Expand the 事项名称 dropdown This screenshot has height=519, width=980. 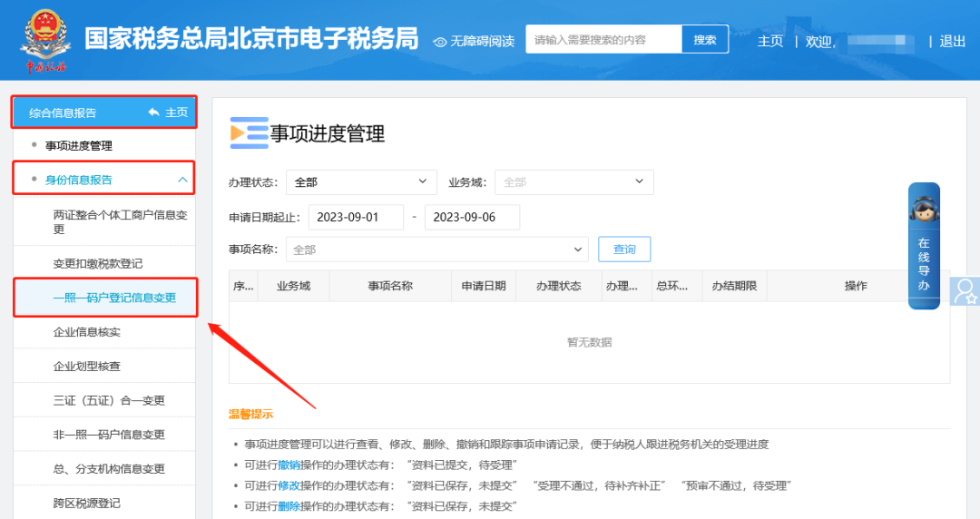click(437, 249)
